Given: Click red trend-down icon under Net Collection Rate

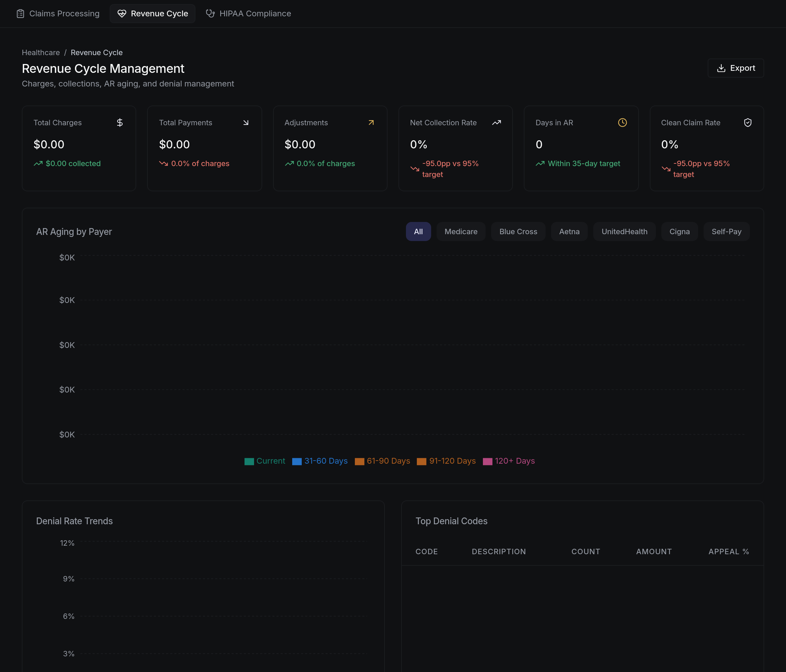Looking at the screenshot, I should (414, 169).
